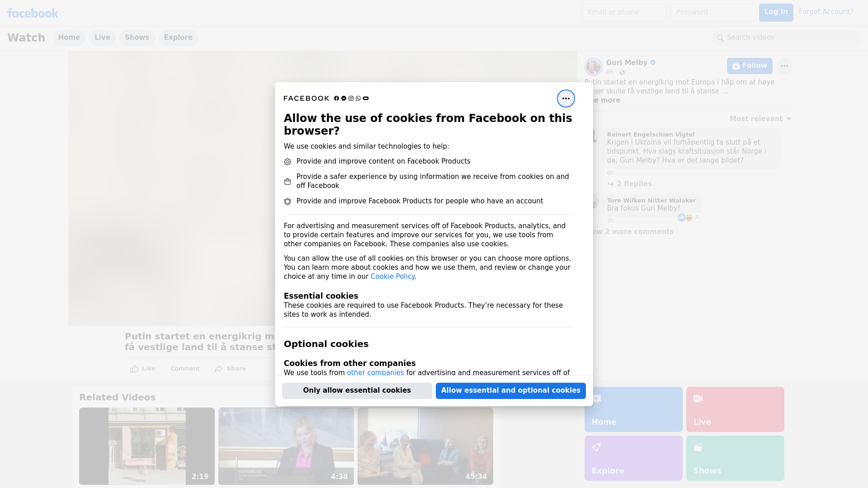Open the Shows tile with clapperboard icon

(x=735, y=458)
